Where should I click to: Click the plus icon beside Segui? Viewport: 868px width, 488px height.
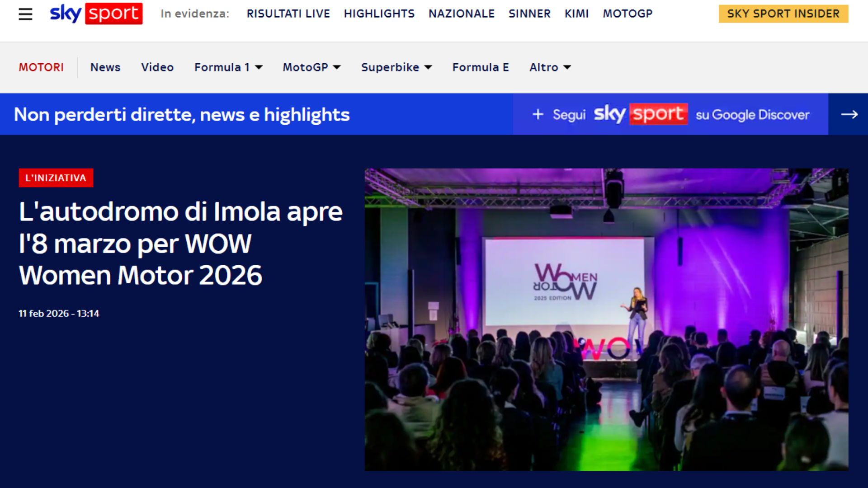(x=538, y=114)
